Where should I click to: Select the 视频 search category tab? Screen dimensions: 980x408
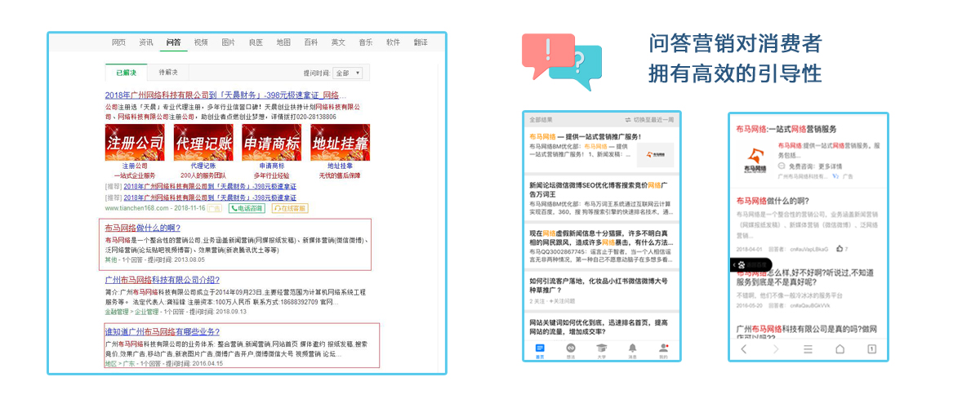click(x=201, y=42)
